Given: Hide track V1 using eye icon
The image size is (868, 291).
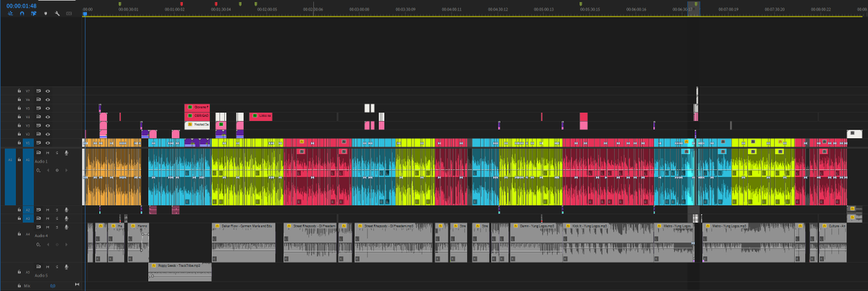Looking at the screenshot, I should 48,143.
